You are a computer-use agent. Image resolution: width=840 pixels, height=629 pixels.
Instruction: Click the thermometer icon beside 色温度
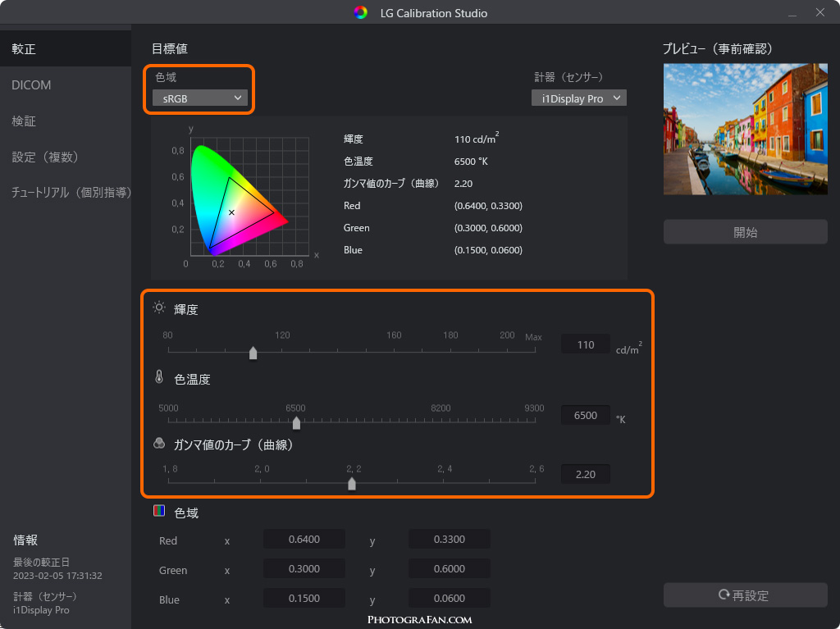(x=159, y=376)
